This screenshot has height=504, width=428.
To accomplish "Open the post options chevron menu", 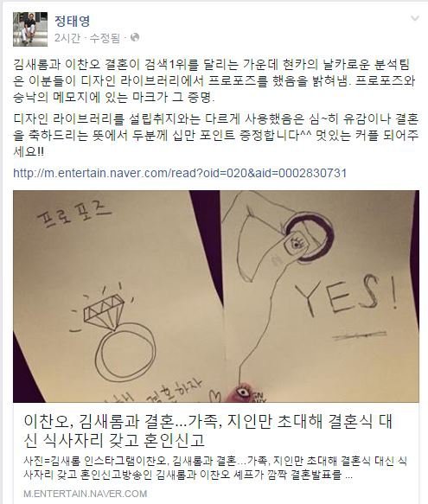I will pos(415,18).
